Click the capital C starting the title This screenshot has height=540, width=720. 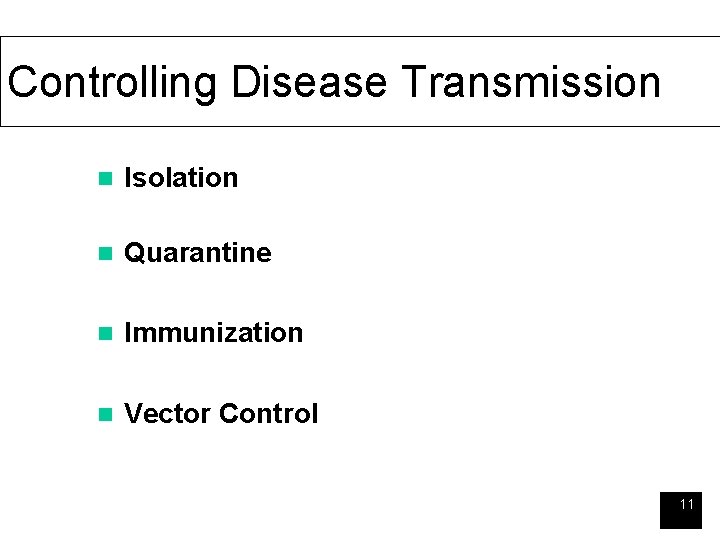click(x=22, y=82)
